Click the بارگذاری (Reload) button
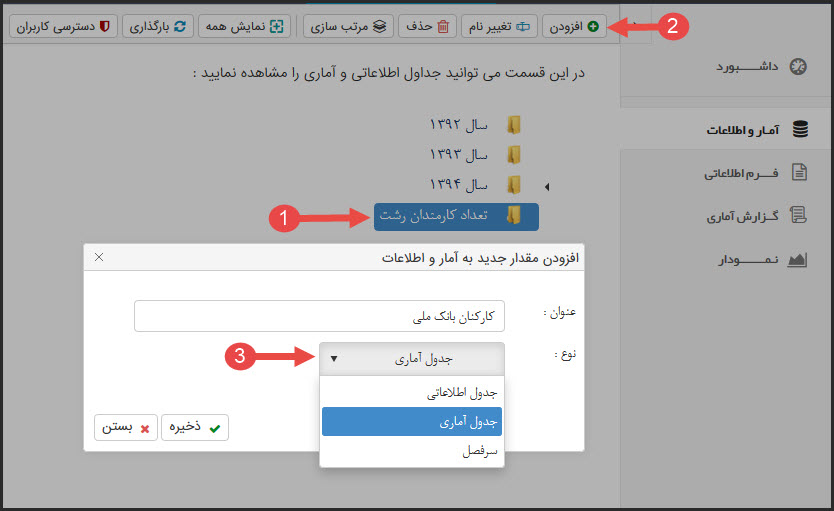834x511 pixels. (x=159, y=26)
